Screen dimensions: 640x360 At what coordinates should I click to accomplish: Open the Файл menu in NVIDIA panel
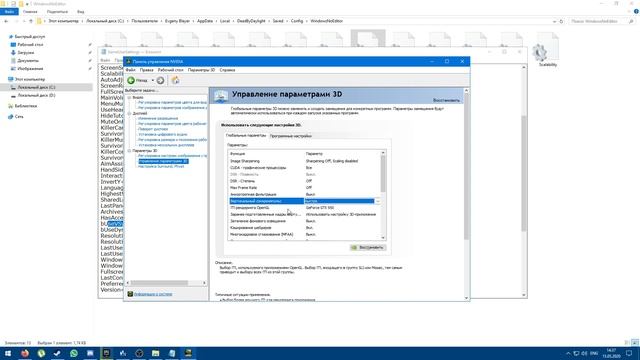(x=131, y=70)
